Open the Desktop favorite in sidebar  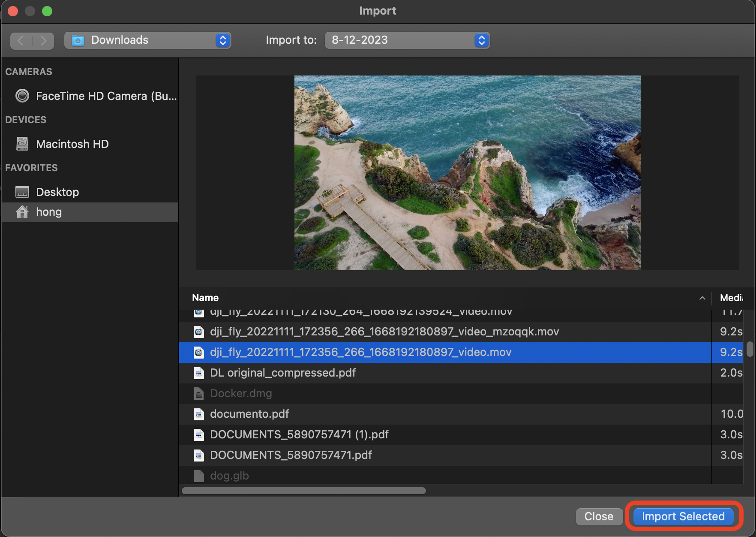(x=57, y=192)
